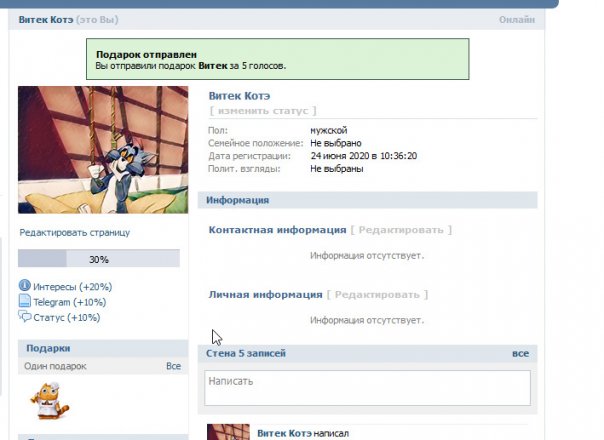This screenshot has height=440, width=604.
Task: Click the Статус speech bubble icon
Action: pos(25,317)
